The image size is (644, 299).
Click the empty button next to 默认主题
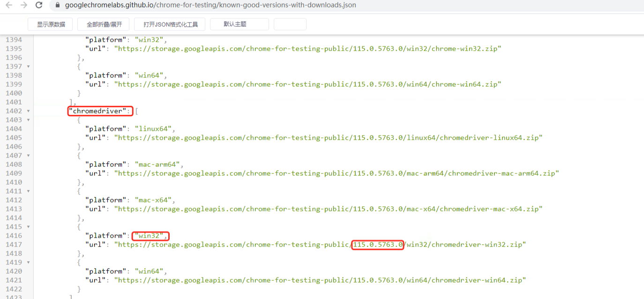pos(290,24)
